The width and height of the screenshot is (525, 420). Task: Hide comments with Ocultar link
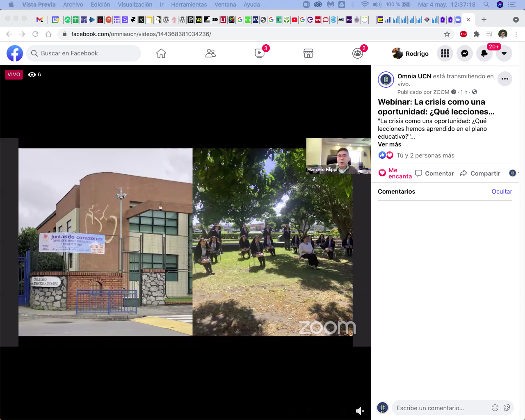pos(502,192)
